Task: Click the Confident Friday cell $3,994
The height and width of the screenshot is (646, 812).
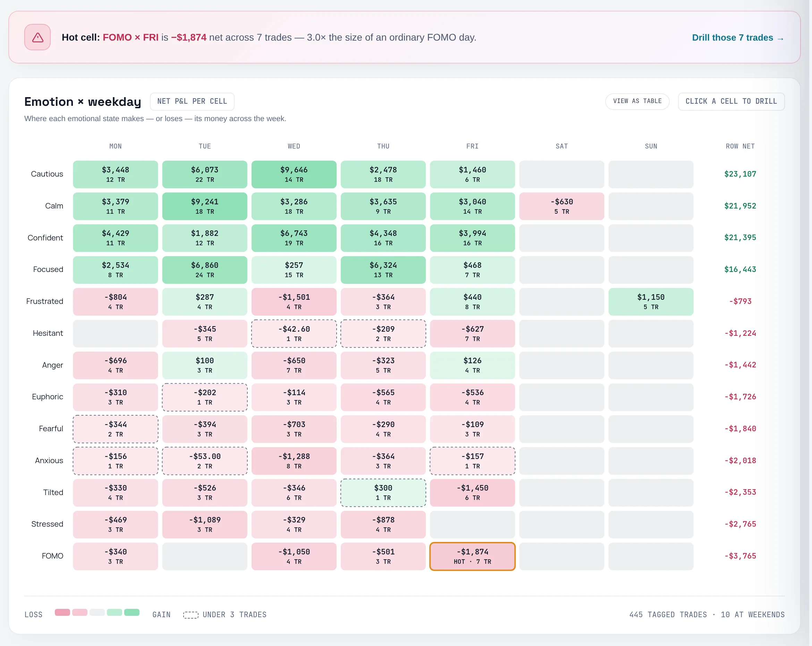Action: (x=472, y=238)
